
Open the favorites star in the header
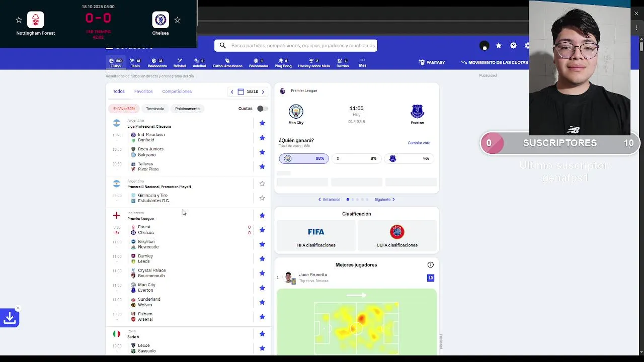tap(499, 46)
